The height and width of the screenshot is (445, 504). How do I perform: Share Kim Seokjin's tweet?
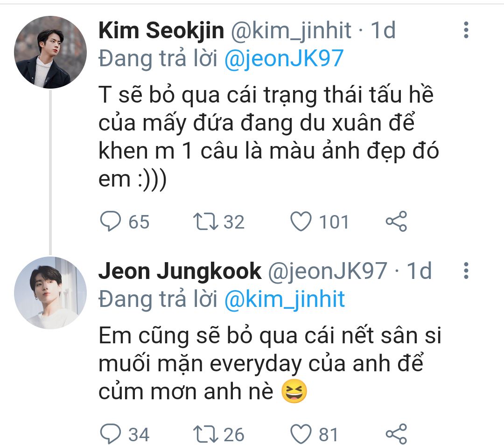click(396, 222)
